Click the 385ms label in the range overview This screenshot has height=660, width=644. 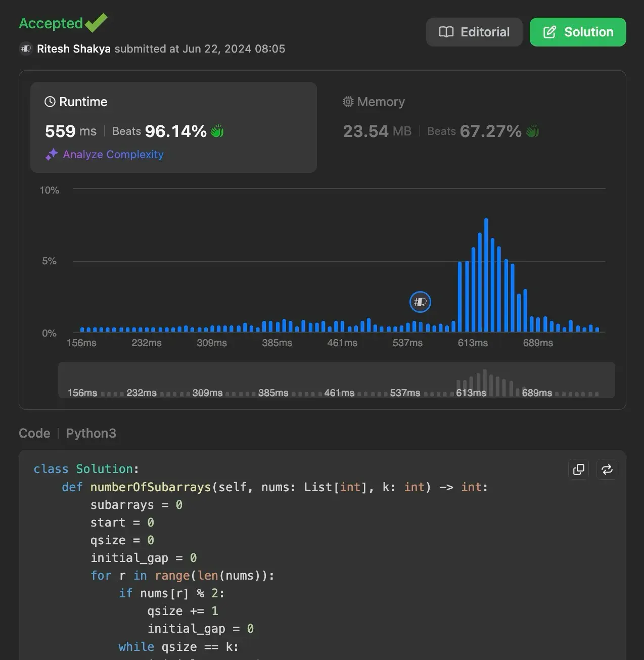tap(273, 393)
